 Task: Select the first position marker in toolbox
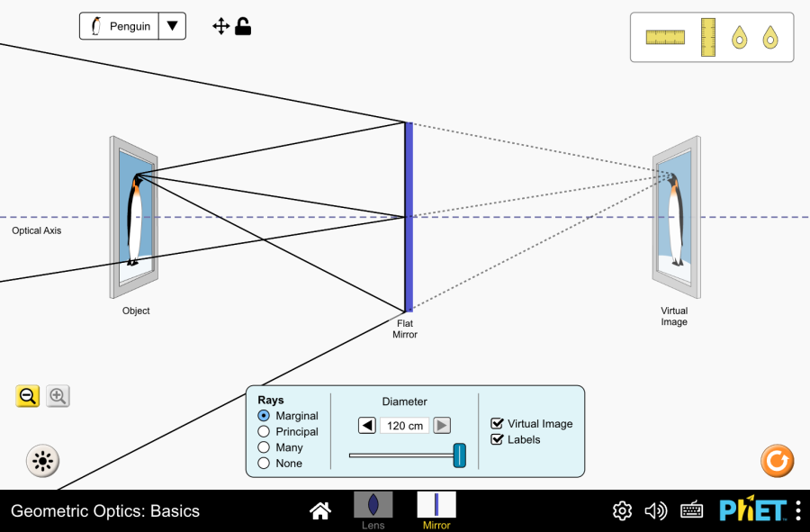click(x=739, y=37)
